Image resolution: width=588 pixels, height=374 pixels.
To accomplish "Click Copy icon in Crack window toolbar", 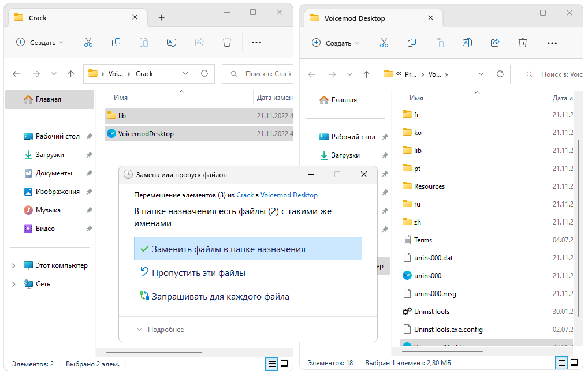I will pyautogui.click(x=116, y=42).
